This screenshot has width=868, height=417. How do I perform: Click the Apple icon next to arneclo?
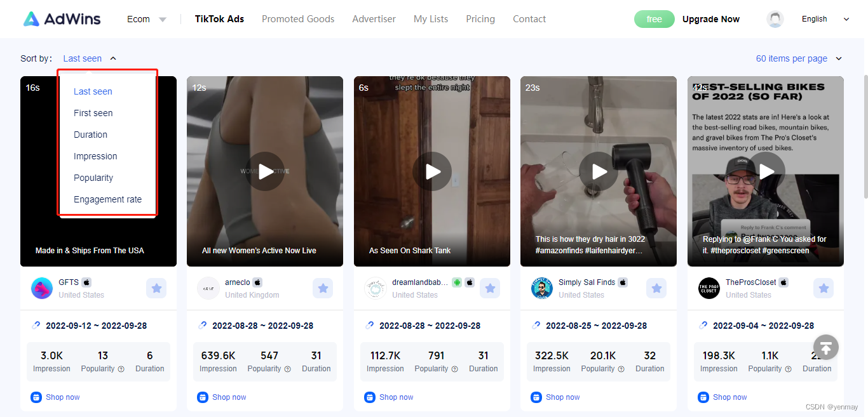257,282
